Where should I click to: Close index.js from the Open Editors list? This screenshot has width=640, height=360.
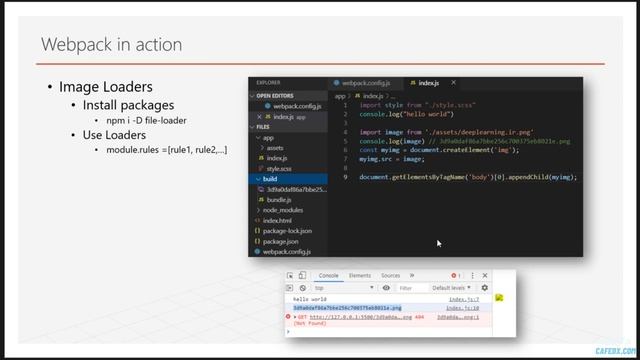click(x=259, y=117)
